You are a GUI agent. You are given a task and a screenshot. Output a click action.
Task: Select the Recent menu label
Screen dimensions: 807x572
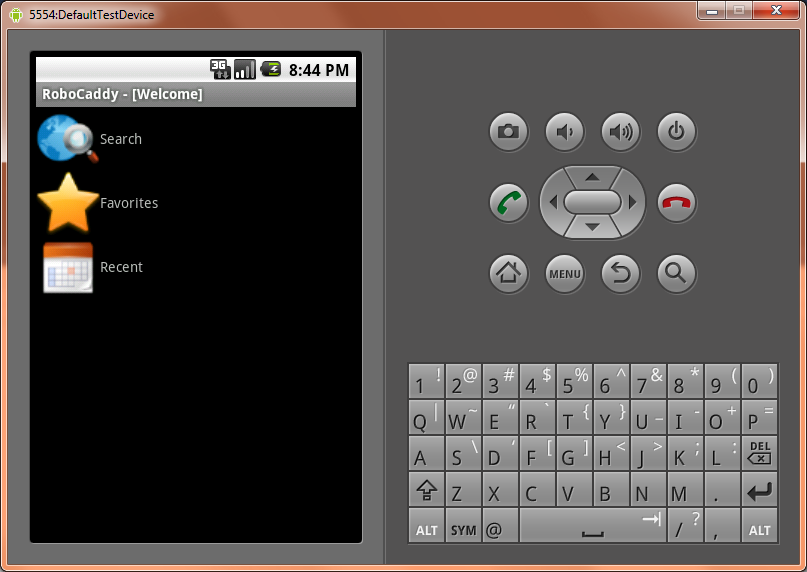tap(121, 267)
